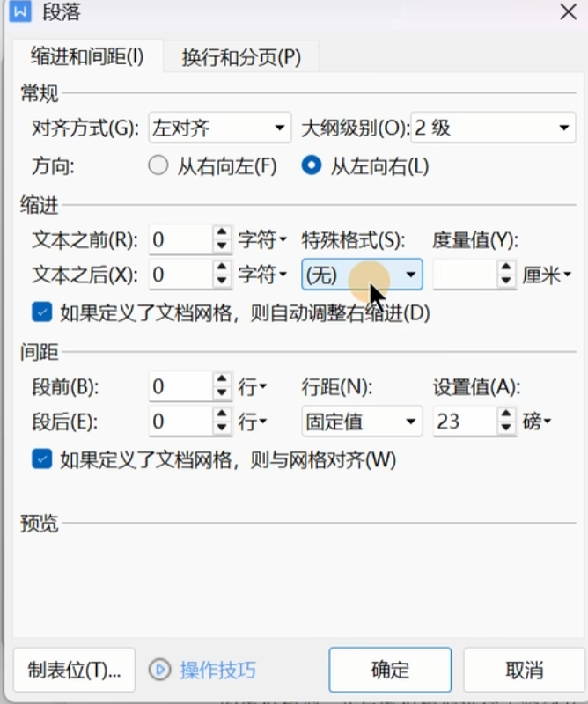Decrease the 设置值 with the down arrow
Screen dimensions: 588x704
(506, 428)
